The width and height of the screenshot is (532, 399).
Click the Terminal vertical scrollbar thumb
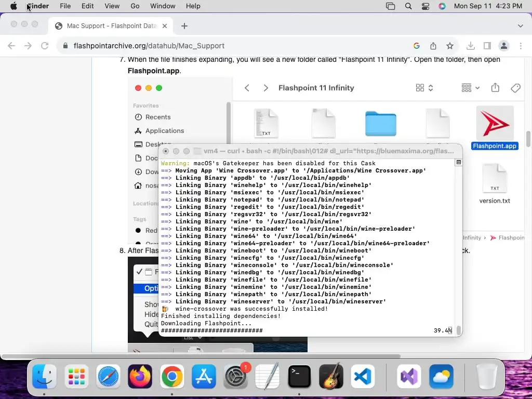coord(459,330)
